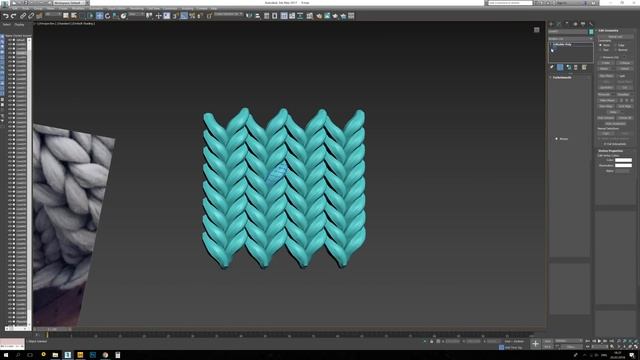Open the Edit menu
640x360 pixels.
point(16,9)
